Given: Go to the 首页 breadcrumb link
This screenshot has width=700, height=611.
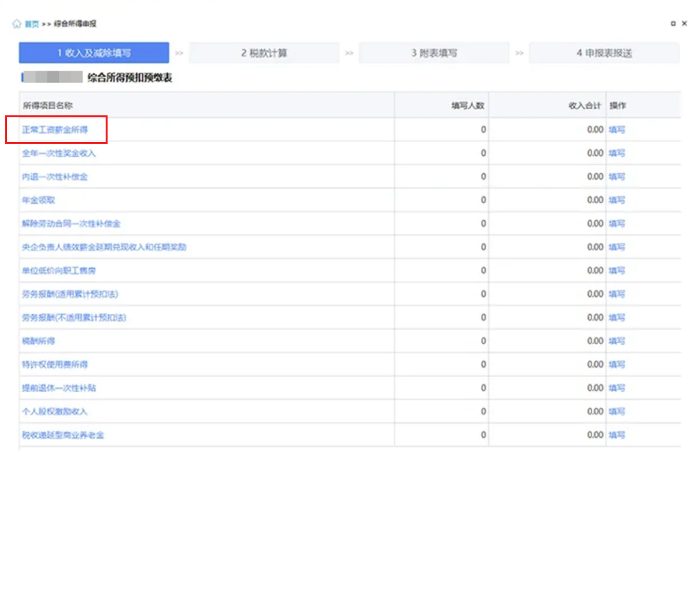Looking at the screenshot, I should 32,24.
